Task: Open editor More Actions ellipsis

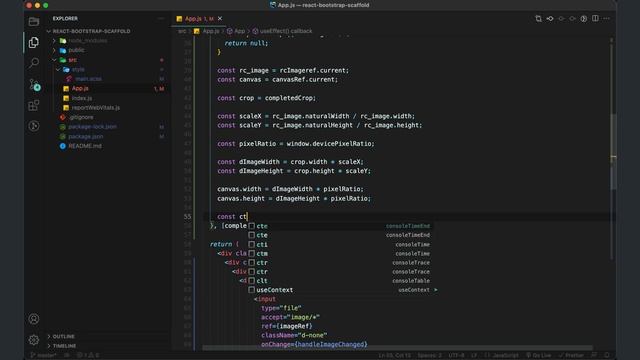Action: [x=607, y=19]
